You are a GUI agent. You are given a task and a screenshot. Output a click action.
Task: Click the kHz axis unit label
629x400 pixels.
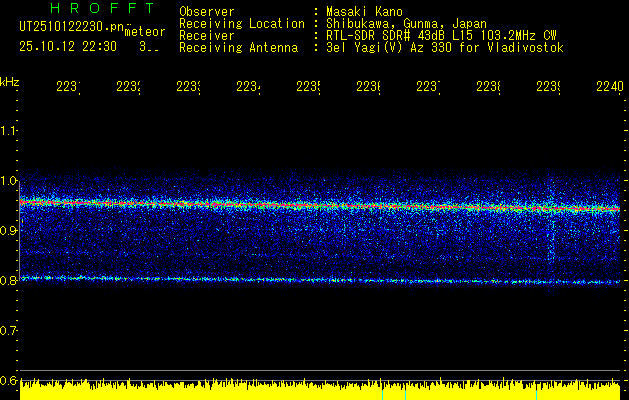(9, 82)
